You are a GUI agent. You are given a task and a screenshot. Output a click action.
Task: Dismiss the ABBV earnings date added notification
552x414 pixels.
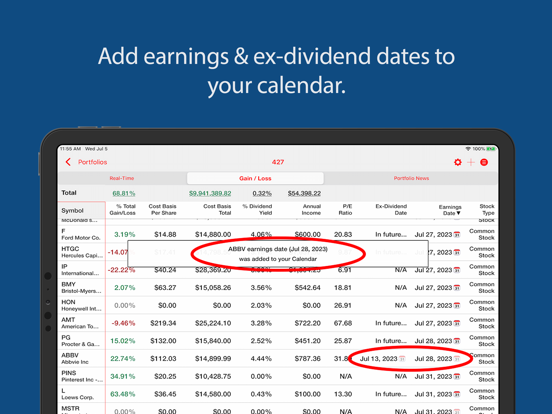tap(278, 254)
